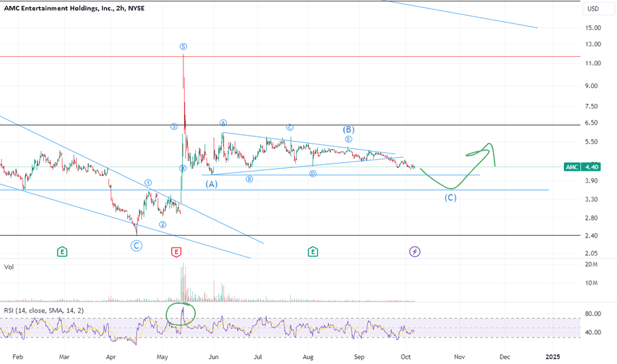Click the purple lightning event icon near October

[414, 251]
